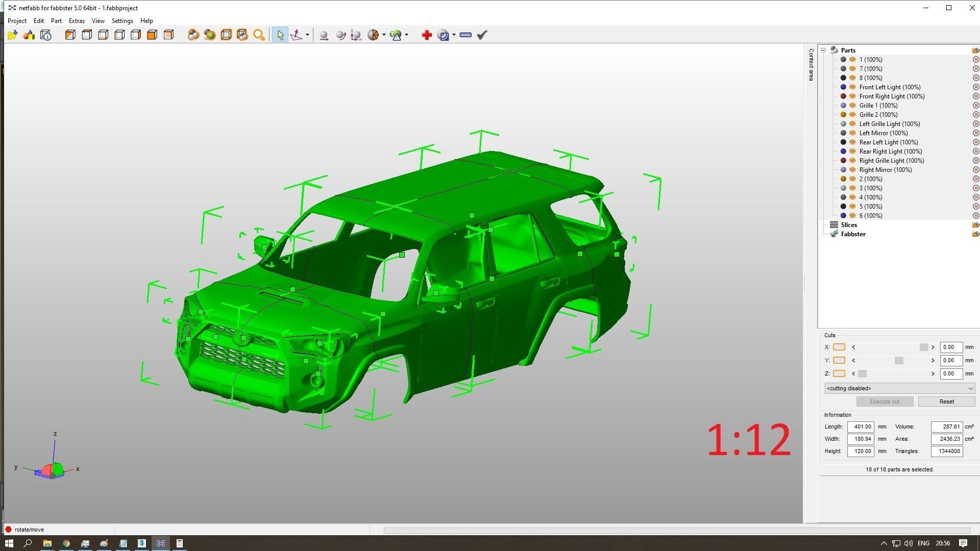Open the scale part tool
The width and height of the screenshot is (980, 551).
click(x=356, y=35)
